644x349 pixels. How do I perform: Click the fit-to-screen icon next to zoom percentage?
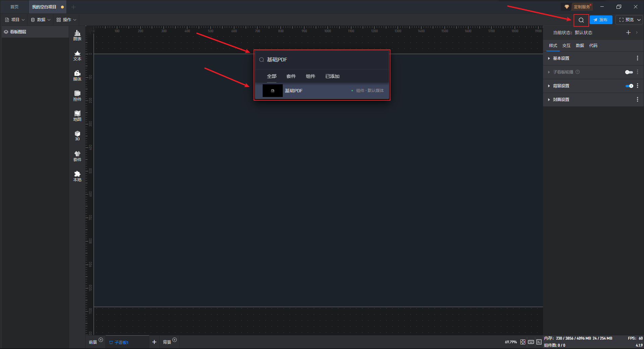pyautogui.click(x=523, y=342)
